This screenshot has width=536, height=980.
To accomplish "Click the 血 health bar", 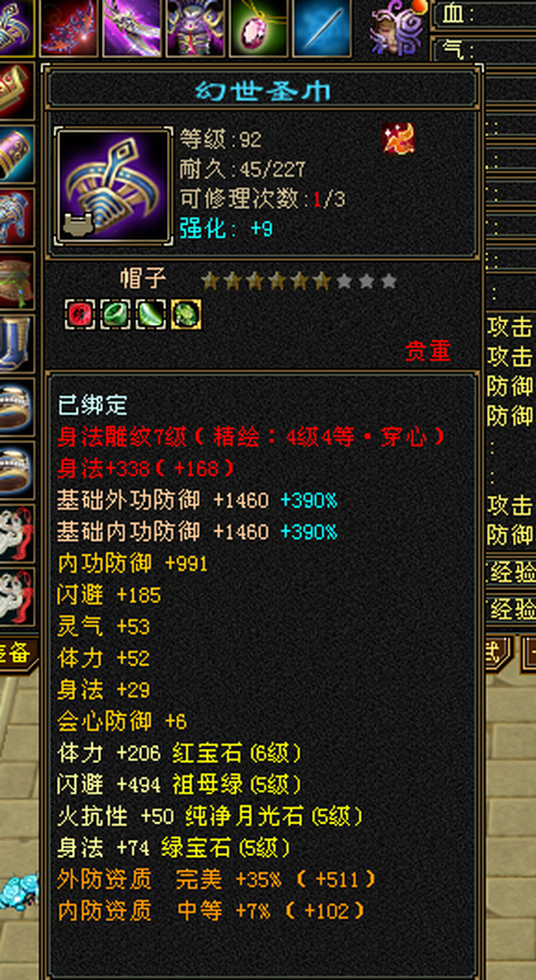I will (483, 13).
